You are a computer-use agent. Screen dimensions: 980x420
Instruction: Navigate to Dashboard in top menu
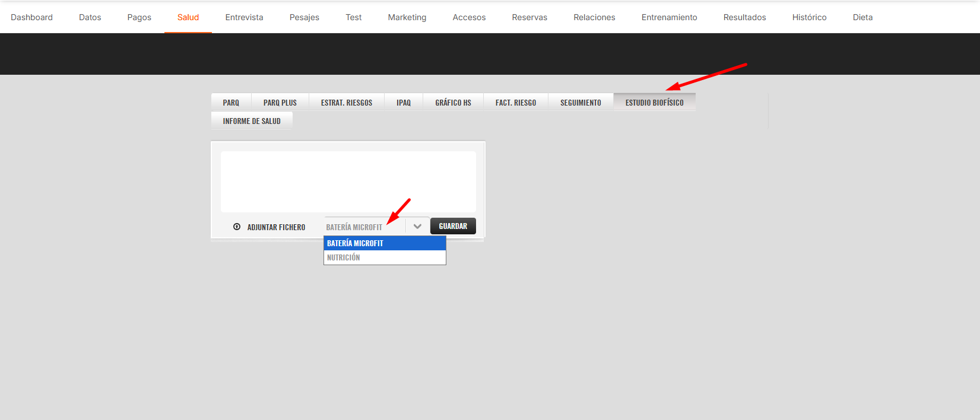31,17
